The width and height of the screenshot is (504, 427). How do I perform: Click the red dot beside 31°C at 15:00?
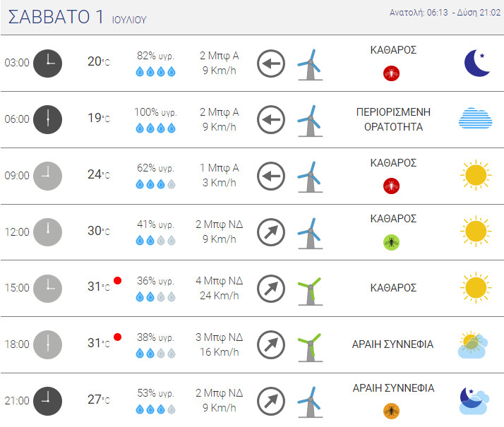tap(118, 280)
